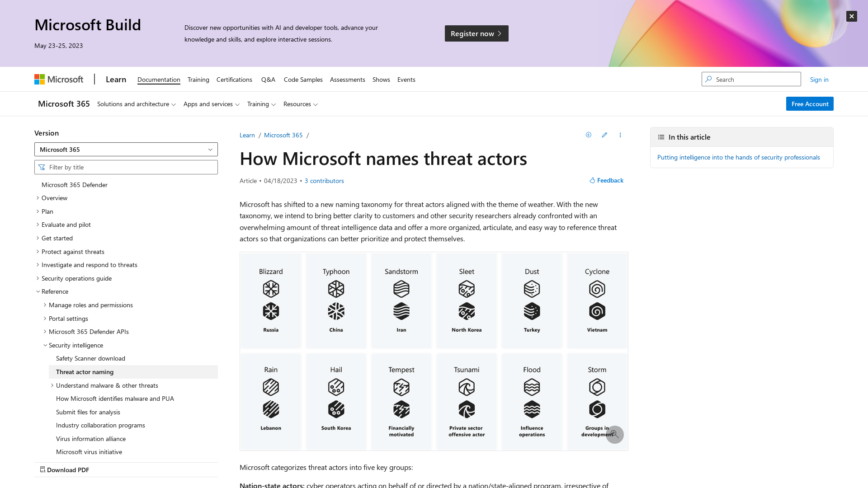Click Microsoft 365 breadcrumb link

coord(283,135)
